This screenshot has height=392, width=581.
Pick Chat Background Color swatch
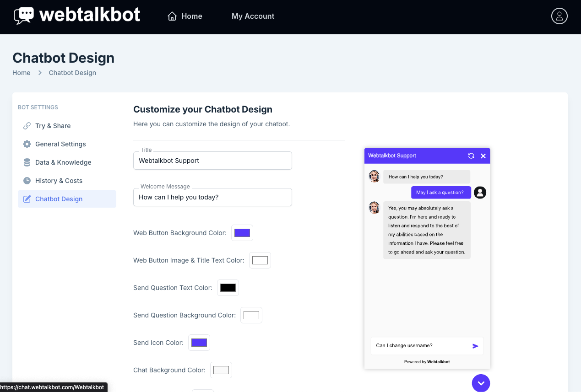[221, 370]
